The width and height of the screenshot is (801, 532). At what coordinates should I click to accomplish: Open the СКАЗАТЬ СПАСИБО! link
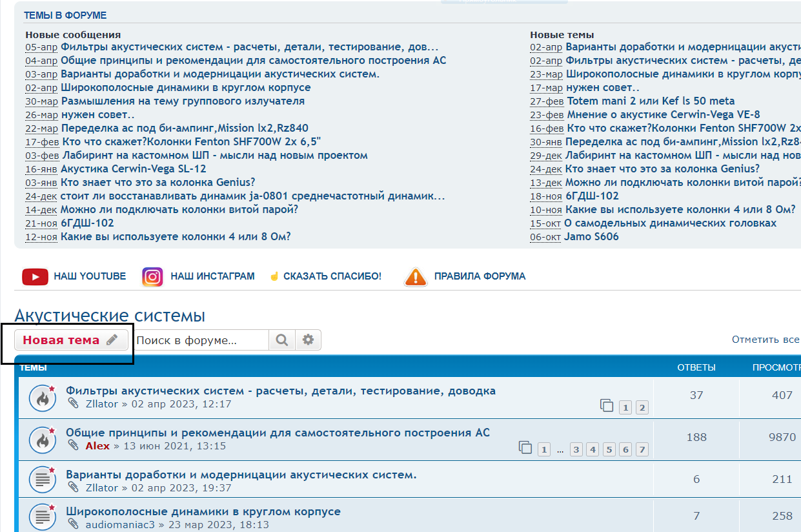pos(332,276)
